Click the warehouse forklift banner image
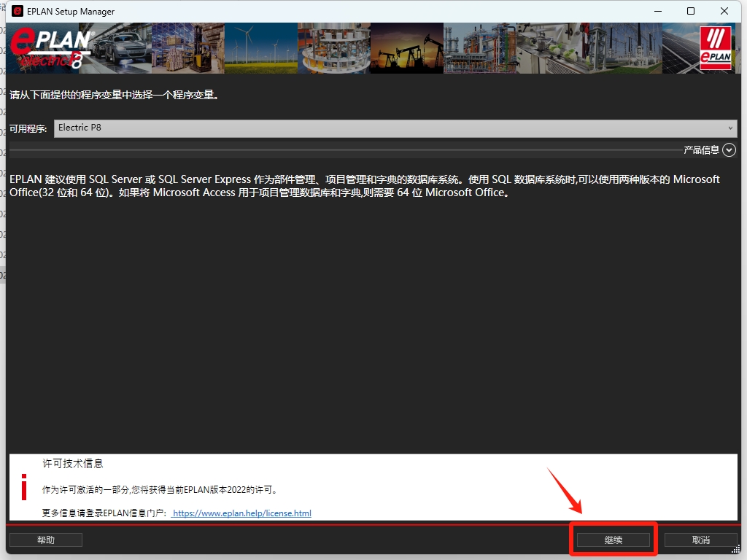 187,48
